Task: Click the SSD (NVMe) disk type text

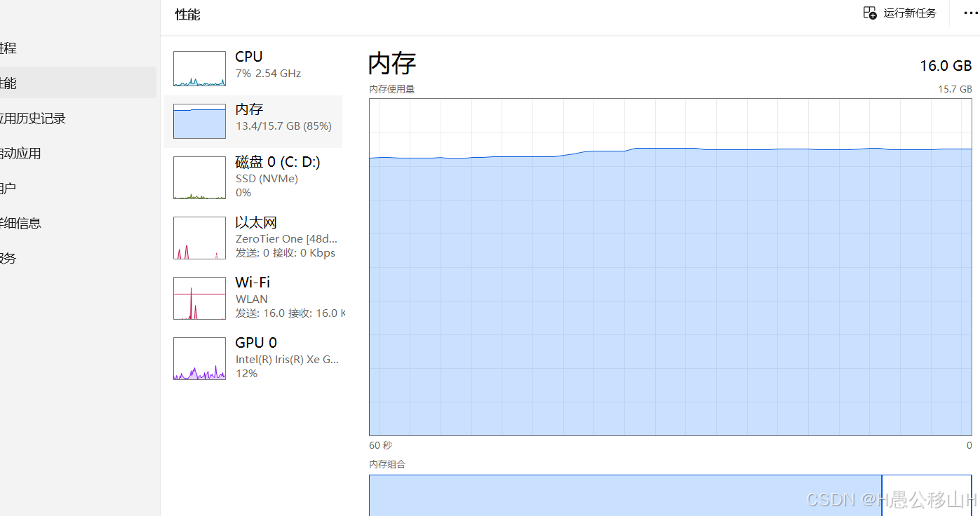Action: coord(267,179)
